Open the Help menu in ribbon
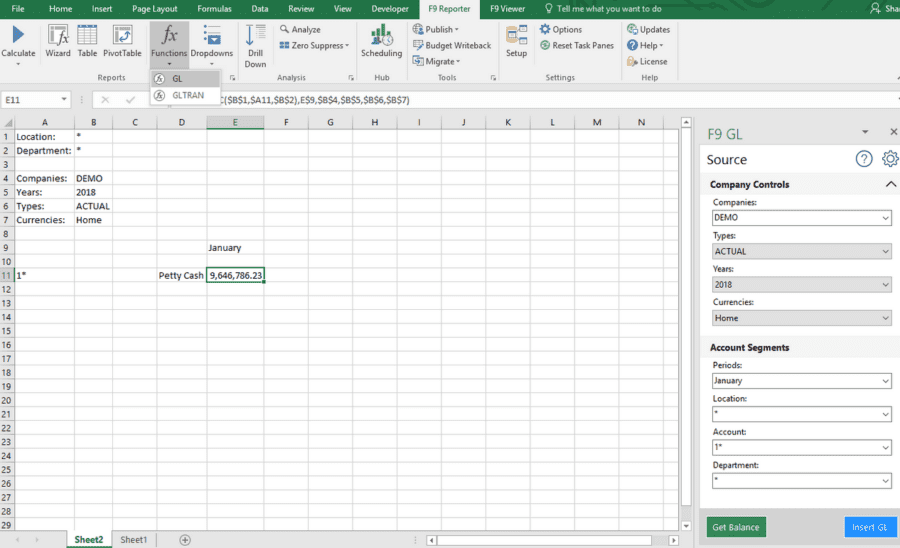This screenshot has height=548, width=900. [645, 45]
